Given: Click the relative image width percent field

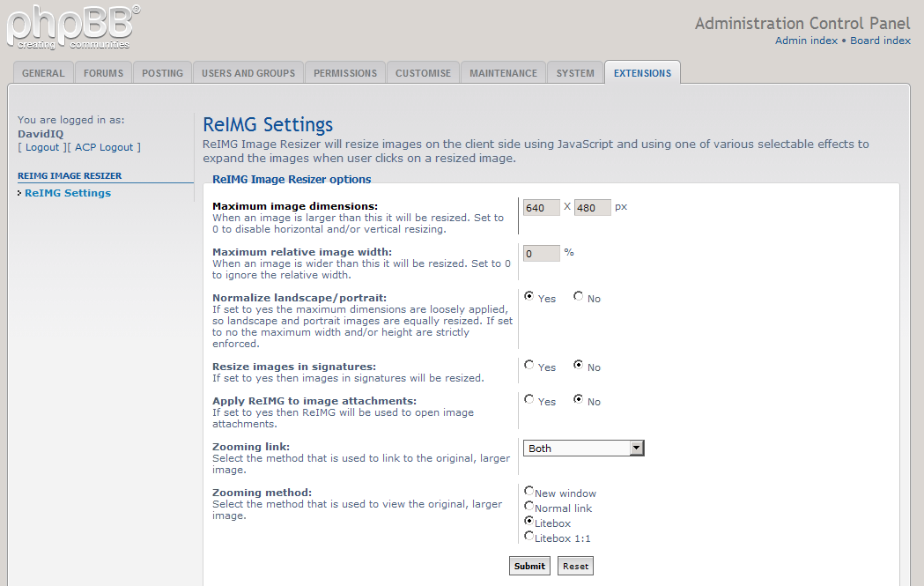Looking at the screenshot, I should [542, 254].
